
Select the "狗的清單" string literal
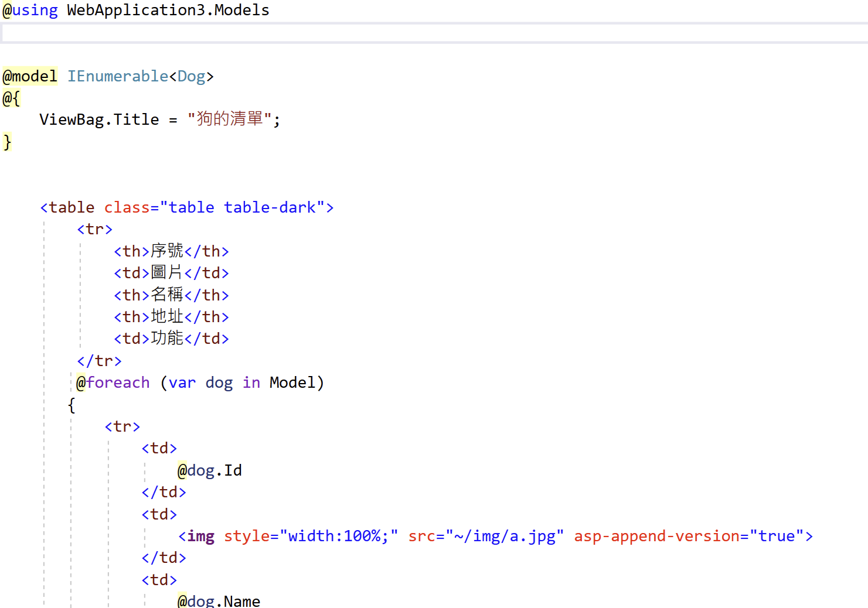pyautogui.click(x=232, y=119)
